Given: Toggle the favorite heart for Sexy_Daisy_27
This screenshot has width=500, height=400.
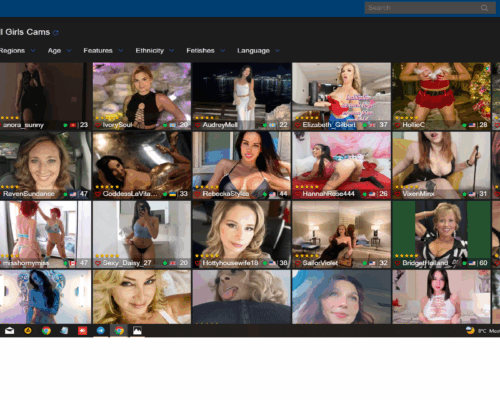Looking at the screenshot, I should (98, 263).
